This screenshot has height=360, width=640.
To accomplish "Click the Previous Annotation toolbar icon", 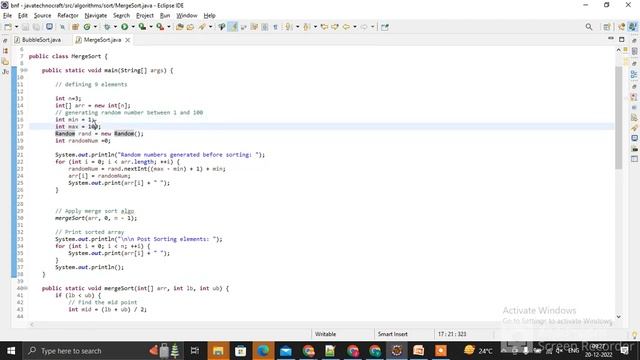I will 307,27.
